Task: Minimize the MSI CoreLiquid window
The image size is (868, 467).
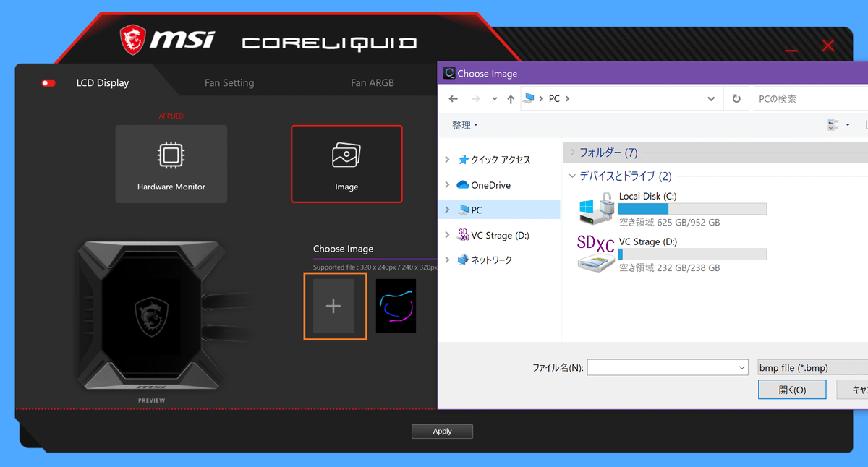Action: (791, 51)
